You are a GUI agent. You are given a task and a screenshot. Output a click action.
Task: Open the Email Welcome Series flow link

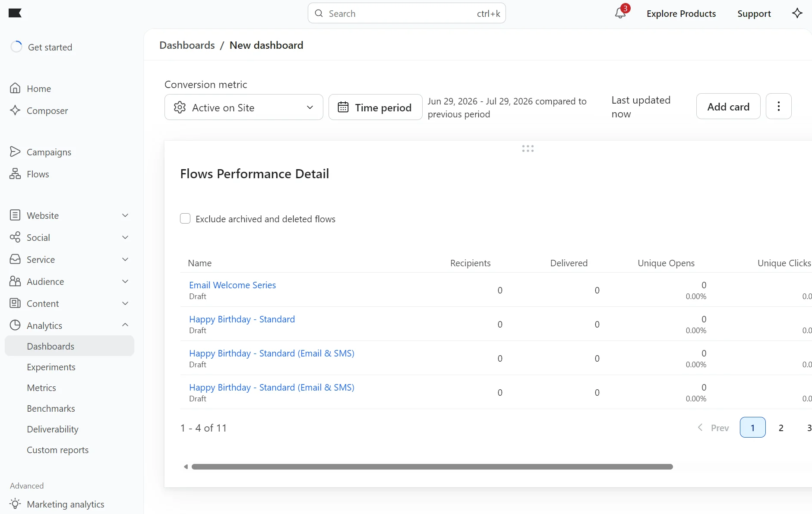coord(232,285)
